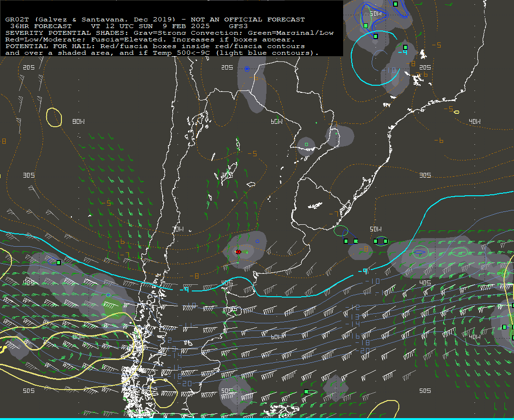The image size is (514, 420).
Task: Click the orange -8 label south of the red box
Action: 194,276
